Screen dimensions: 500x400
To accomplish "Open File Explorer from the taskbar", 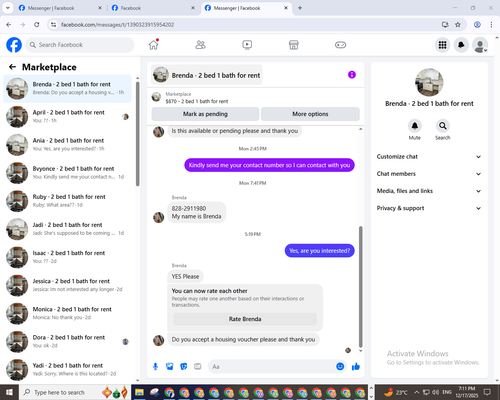I will pyautogui.click(x=139, y=392).
